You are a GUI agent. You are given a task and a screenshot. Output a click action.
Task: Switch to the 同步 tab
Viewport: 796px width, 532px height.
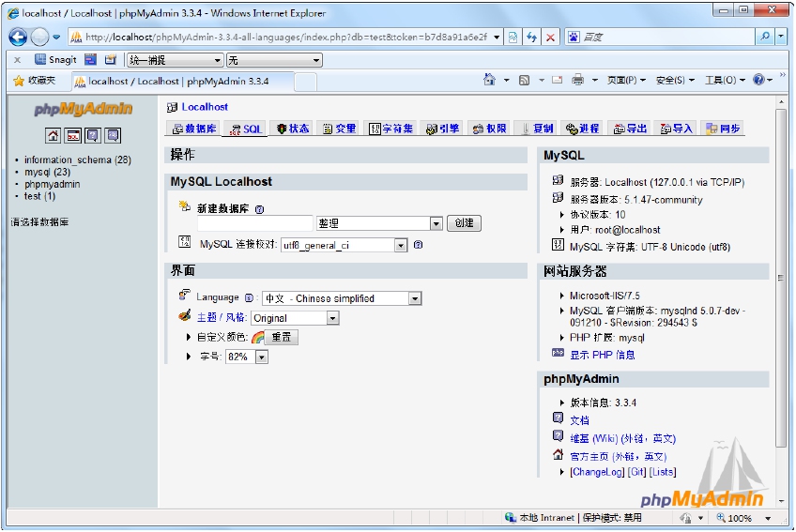723,129
